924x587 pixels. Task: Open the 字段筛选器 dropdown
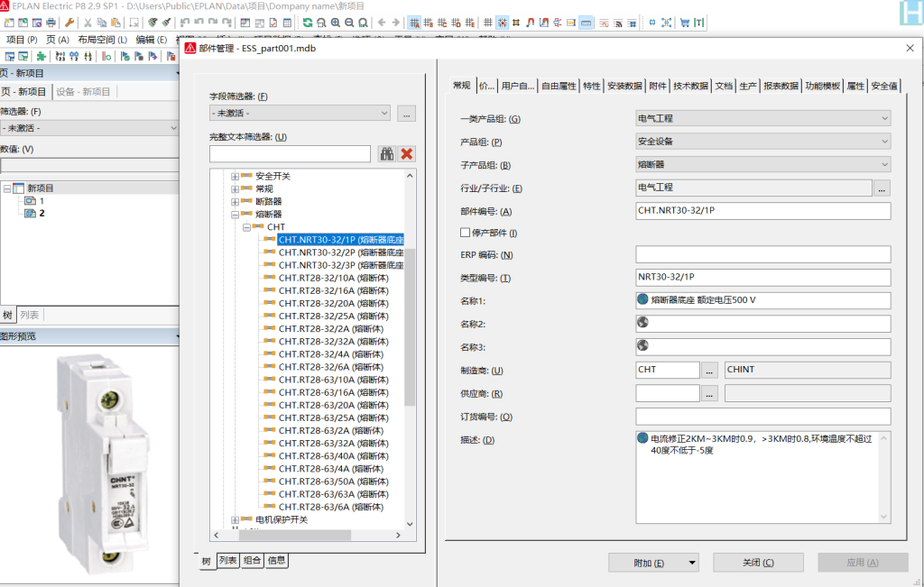(300, 113)
